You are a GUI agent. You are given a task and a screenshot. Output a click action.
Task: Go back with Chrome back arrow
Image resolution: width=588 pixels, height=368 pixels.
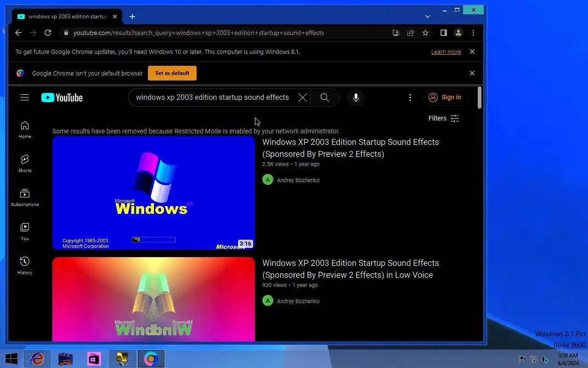tap(18, 33)
